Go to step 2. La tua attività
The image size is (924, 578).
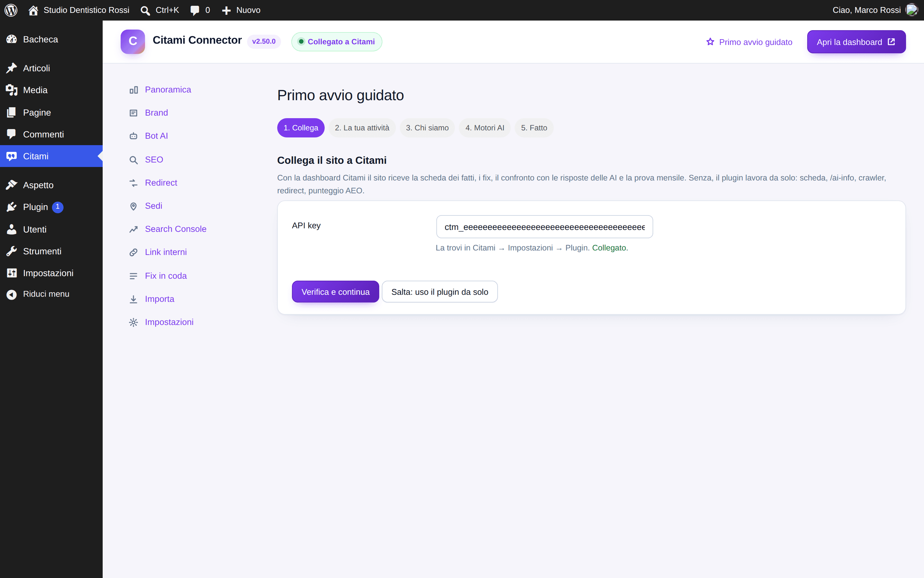coord(362,128)
